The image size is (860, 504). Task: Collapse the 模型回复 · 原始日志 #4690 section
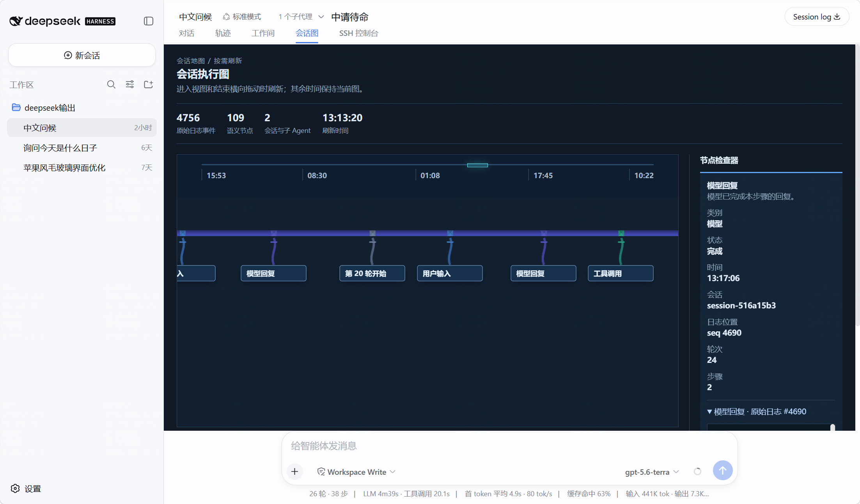(756, 412)
